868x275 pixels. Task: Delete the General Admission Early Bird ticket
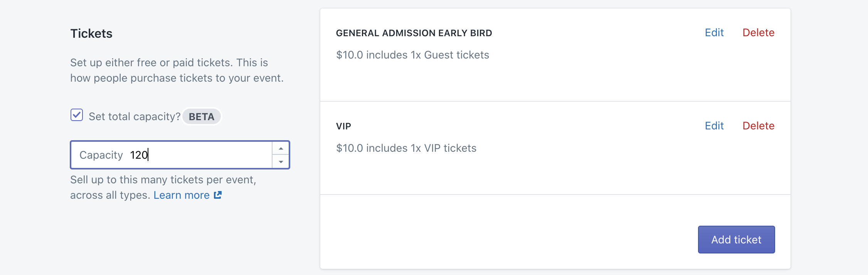(x=758, y=33)
